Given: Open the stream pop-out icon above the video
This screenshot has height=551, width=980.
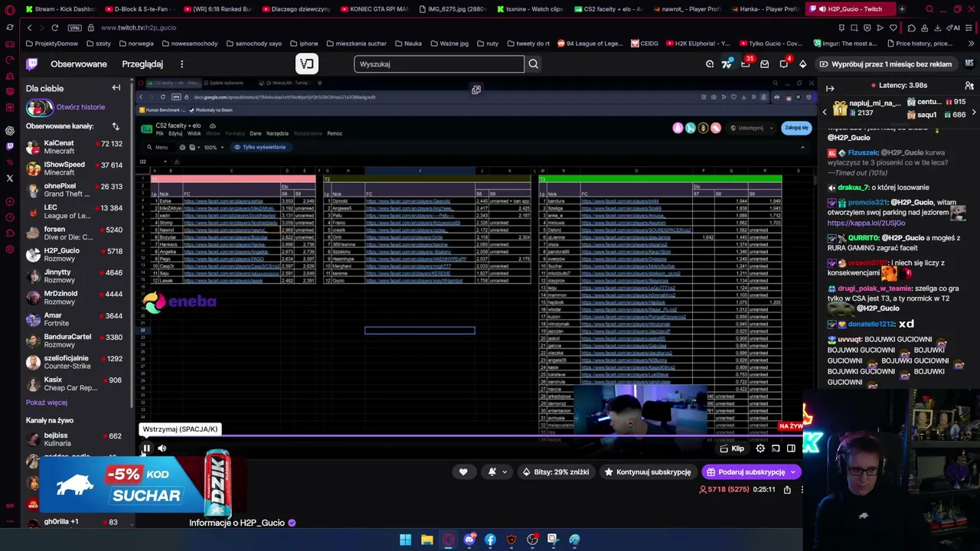Looking at the screenshot, I should click(476, 90).
